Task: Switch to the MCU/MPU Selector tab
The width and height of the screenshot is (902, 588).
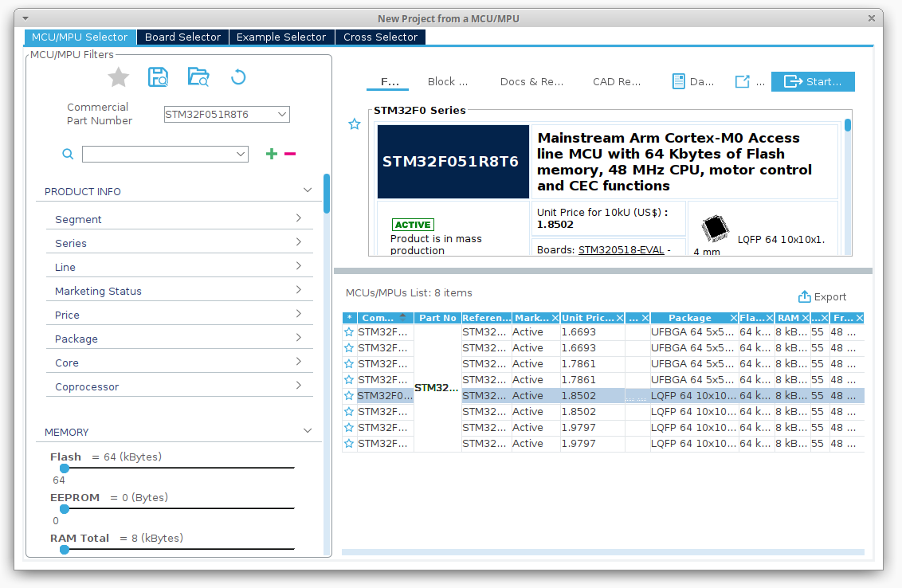Action: click(x=80, y=37)
